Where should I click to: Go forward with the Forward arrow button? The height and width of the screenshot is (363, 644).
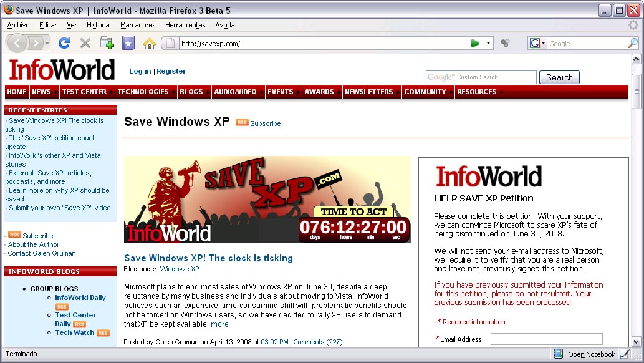pos(36,43)
